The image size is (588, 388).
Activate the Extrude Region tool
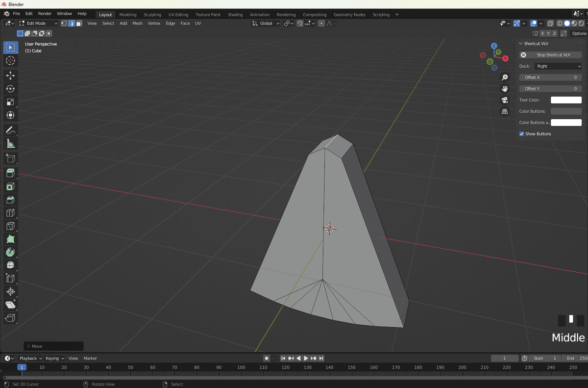point(10,173)
